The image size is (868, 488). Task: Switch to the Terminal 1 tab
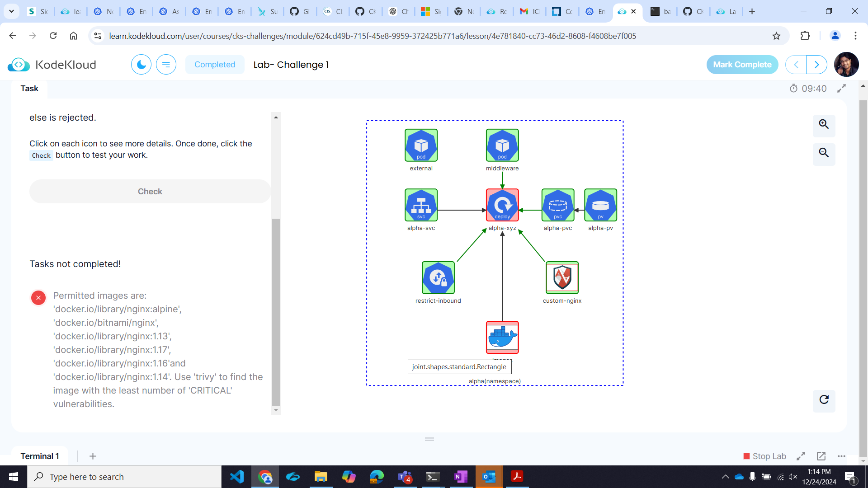coord(40,456)
